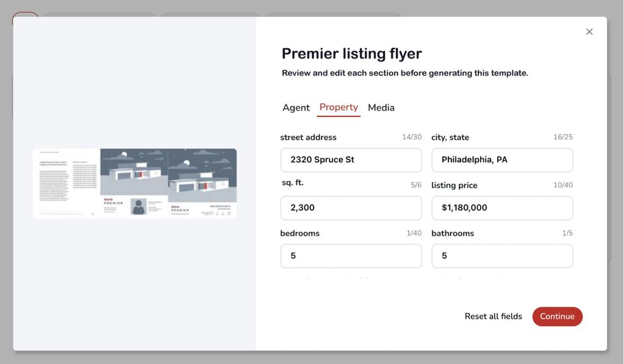
Task: Click the red Continue button
Action: click(x=557, y=316)
